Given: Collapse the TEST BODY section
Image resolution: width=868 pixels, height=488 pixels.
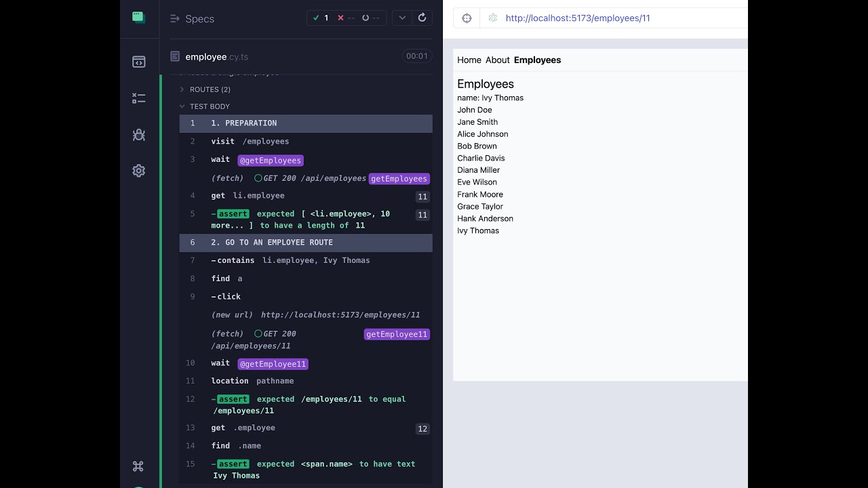Looking at the screenshot, I should click(x=209, y=106).
